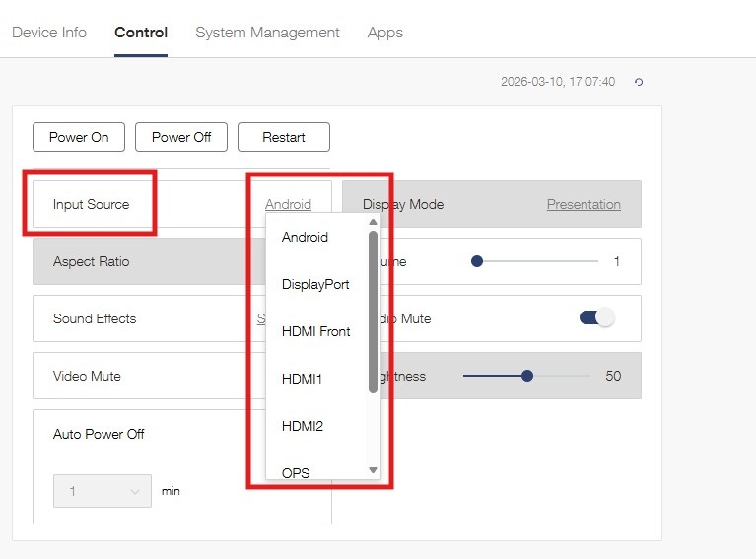Click the refresh icon beside the timestamp
This screenshot has height=559, width=756.
click(x=639, y=82)
